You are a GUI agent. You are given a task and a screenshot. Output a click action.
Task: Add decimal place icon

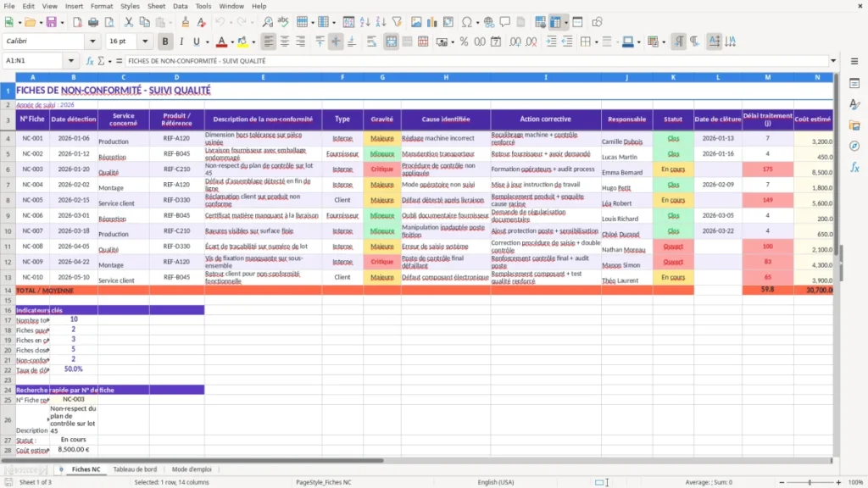(x=515, y=42)
